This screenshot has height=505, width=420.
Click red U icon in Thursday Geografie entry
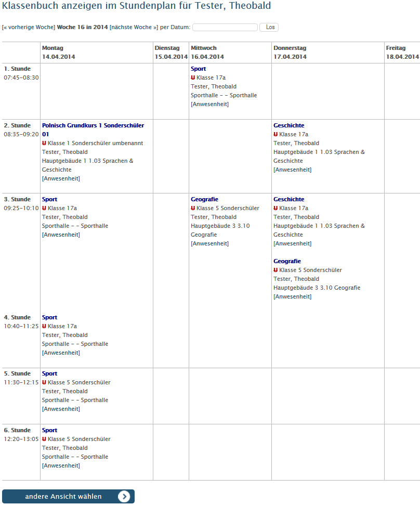pos(275,270)
